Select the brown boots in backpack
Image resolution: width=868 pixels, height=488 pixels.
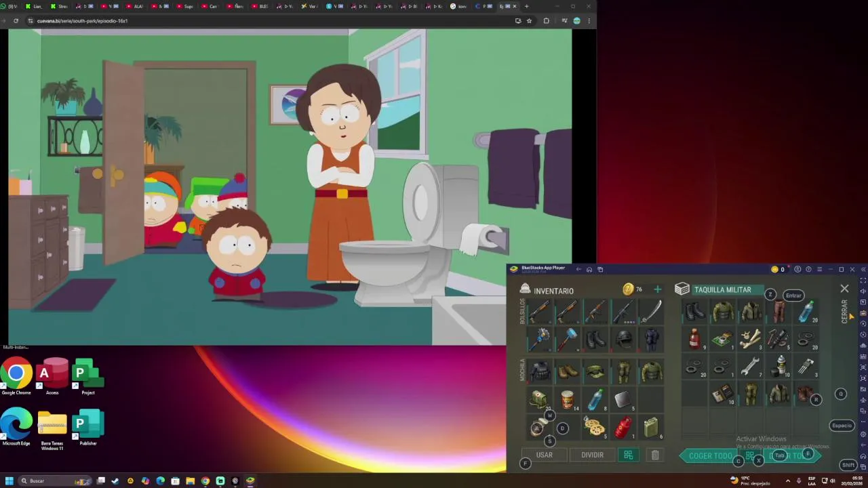point(568,371)
